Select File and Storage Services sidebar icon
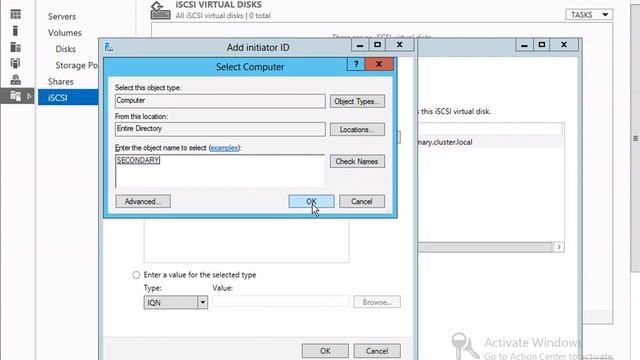 click(x=16, y=96)
